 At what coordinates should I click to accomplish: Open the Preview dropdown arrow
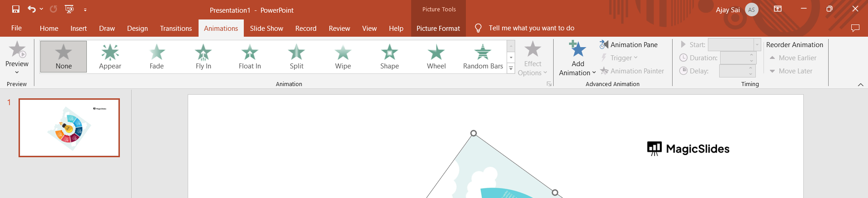[17, 72]
